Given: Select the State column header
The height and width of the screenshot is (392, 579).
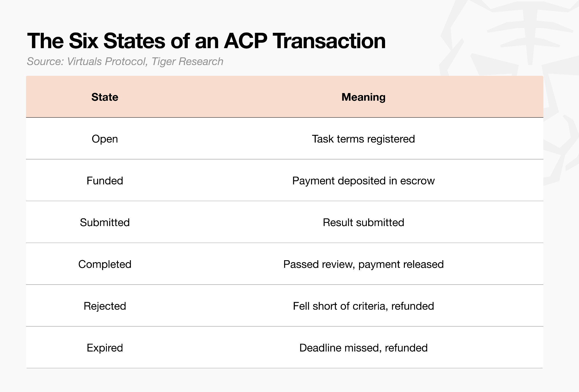Looking at the screenshot, I should [x=105, y=97].
